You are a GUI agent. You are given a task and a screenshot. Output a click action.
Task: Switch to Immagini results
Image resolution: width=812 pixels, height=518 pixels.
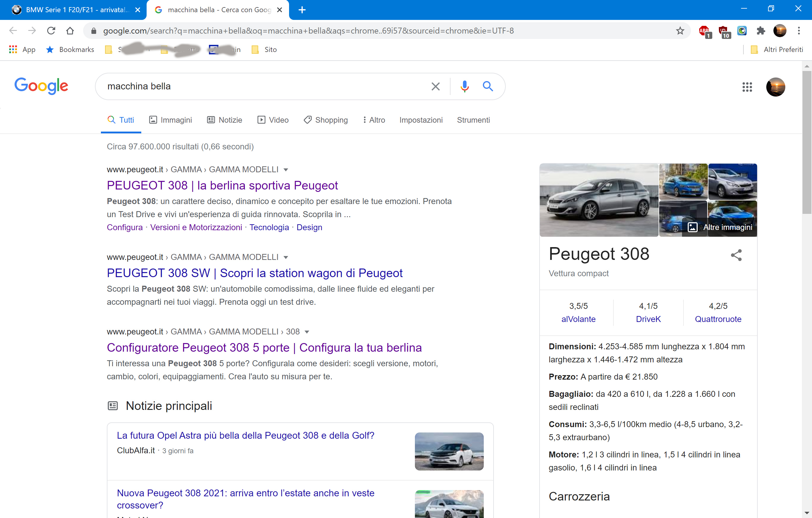(x=170, y=120)
